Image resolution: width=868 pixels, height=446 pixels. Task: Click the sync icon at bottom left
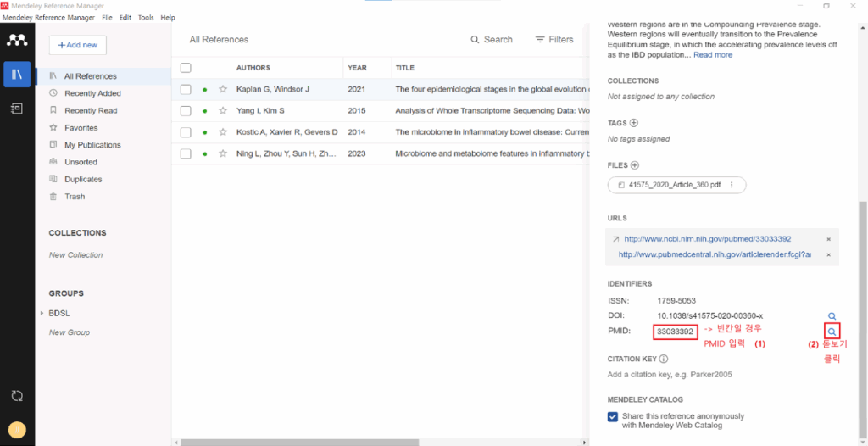point(17,396)
